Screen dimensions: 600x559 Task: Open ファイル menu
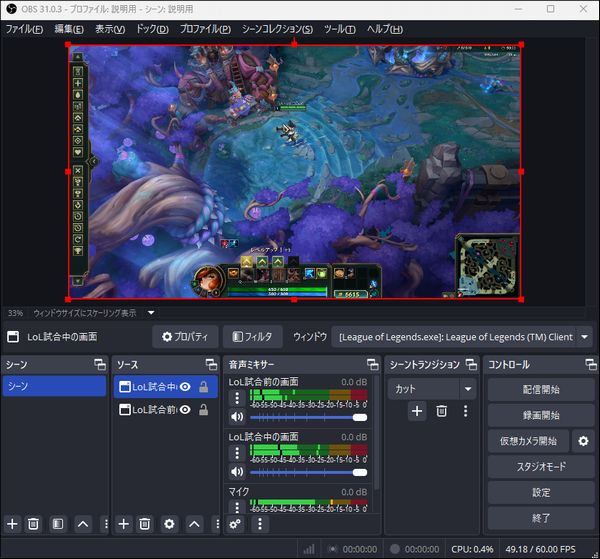[x=24, y=29]
